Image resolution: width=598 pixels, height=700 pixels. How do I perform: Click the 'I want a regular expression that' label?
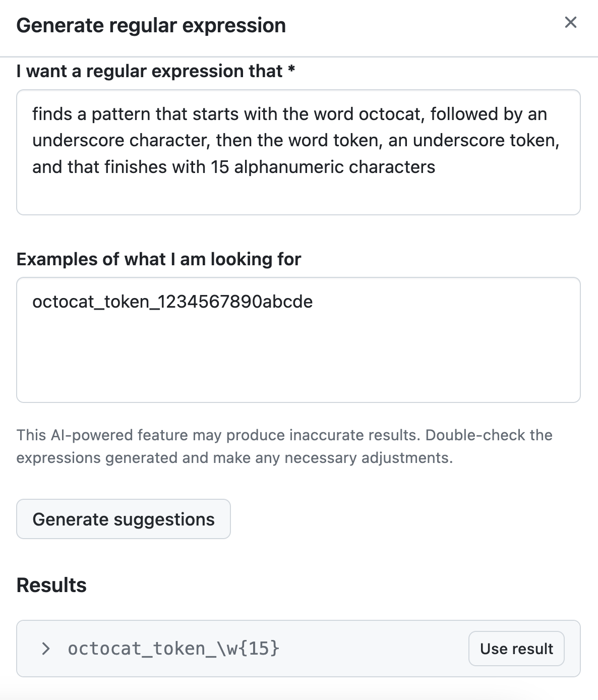tap(155, 71)
